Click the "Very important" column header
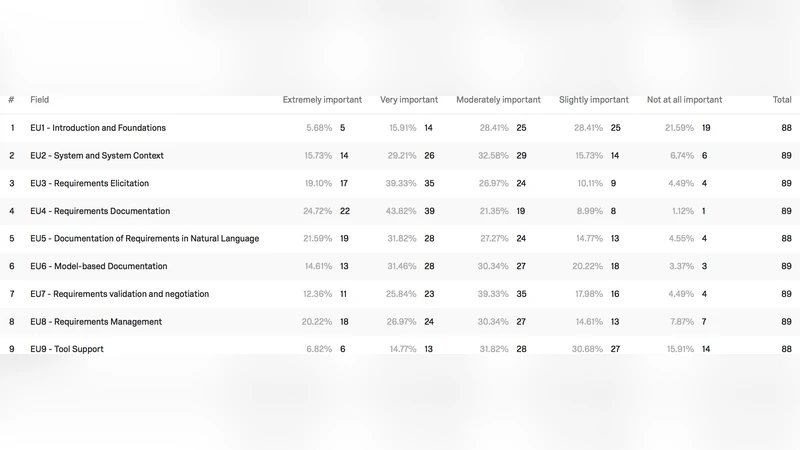The image size is (800, 450). click(408, 100)
